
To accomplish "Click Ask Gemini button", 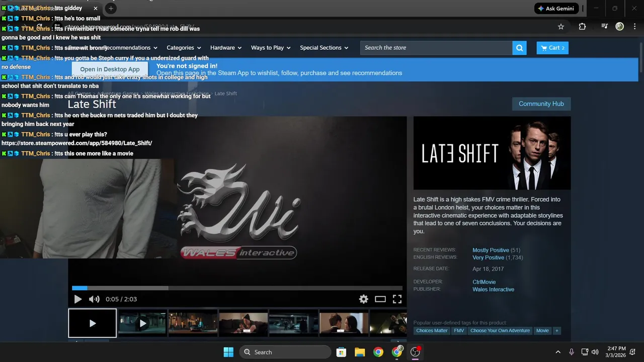I will [x=557, y=9].
